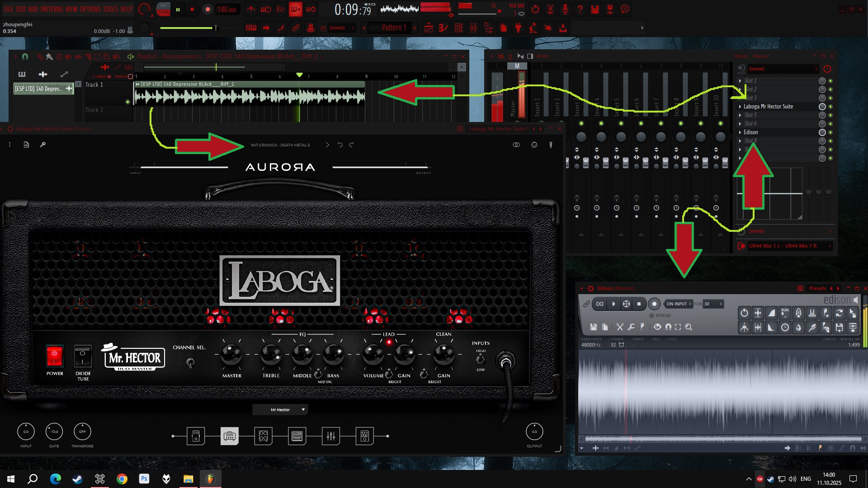Flip the DIODE TUBE switch
Image resolution: width=868 pixels, height=488 pixels.
83,356
